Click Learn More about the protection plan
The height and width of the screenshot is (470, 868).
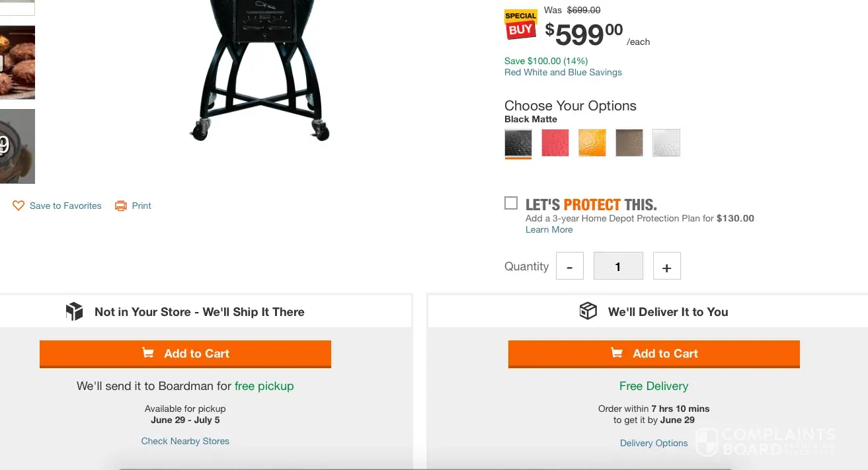[x=549, y=229]
